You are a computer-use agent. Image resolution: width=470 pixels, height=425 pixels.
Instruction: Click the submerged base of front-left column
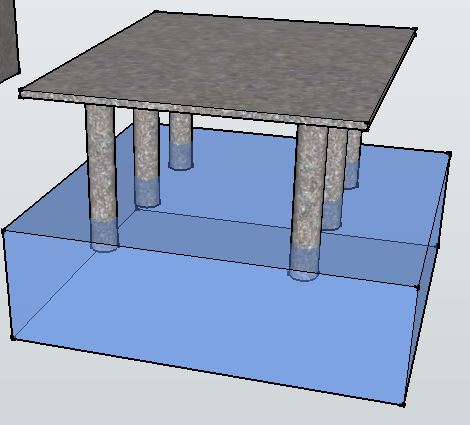point(104,236)
